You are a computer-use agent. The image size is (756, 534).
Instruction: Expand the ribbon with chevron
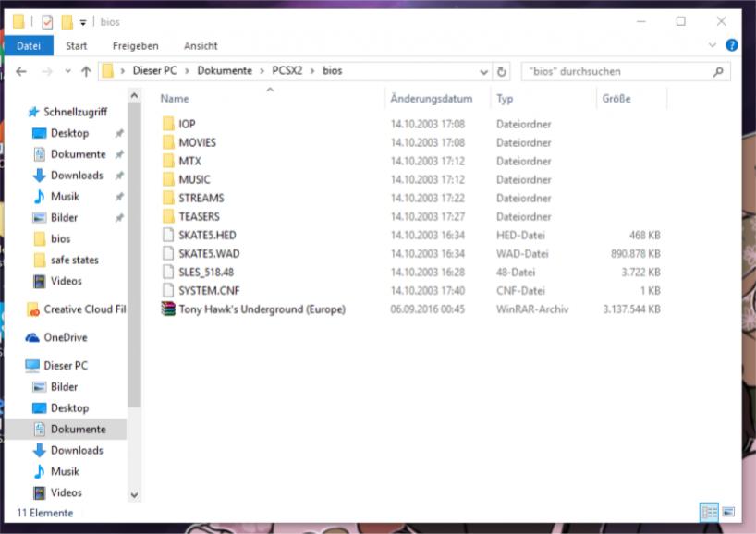pos(713,45)
